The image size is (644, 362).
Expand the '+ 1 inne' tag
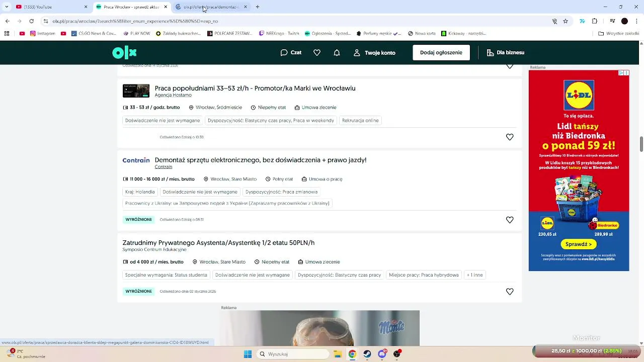click(x=474, y=275)
